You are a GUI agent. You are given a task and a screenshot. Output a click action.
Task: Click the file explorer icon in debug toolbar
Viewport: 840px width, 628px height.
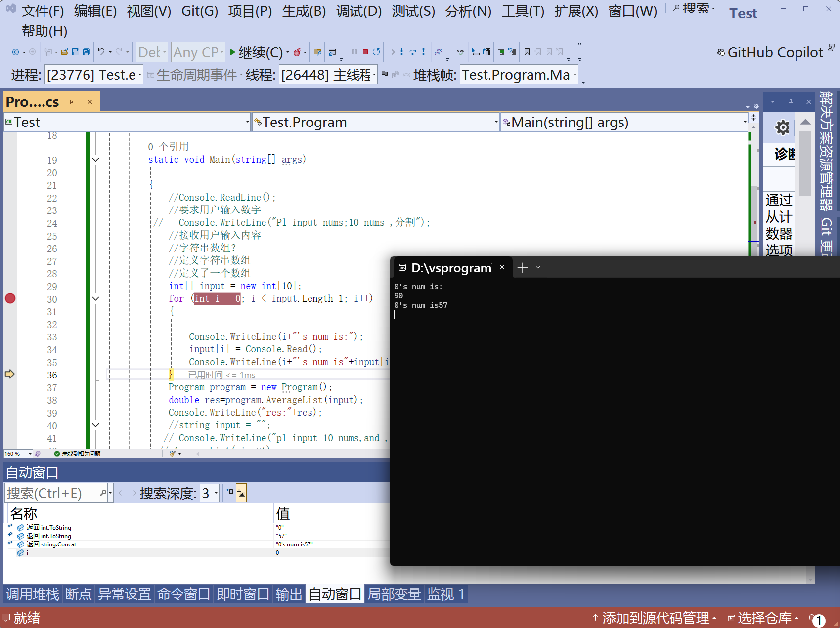[x=317, y=52]
